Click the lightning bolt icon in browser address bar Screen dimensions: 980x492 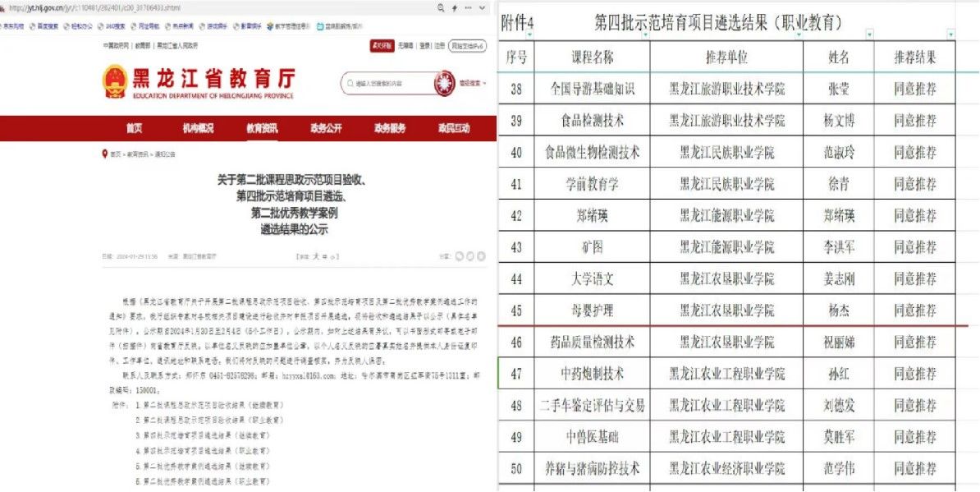pyautogui.click(x=455, y=7)
